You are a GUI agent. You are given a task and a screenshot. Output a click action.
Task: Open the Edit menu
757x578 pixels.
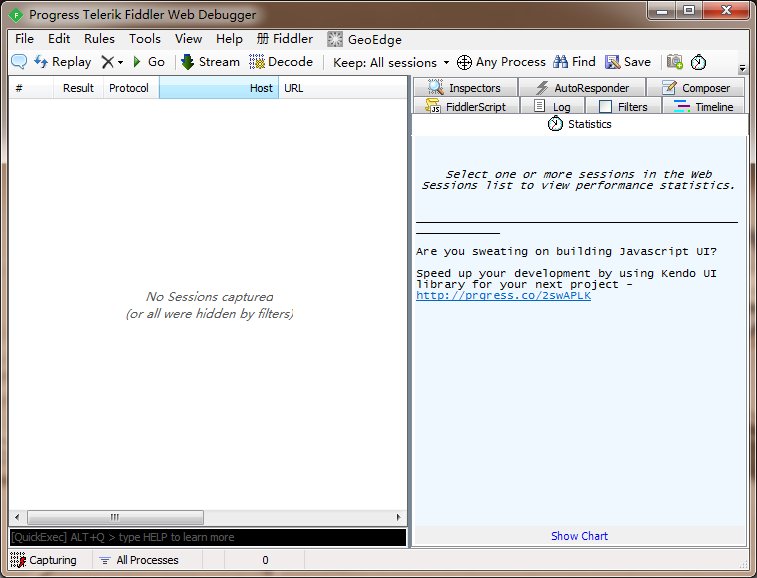[59, 39]
